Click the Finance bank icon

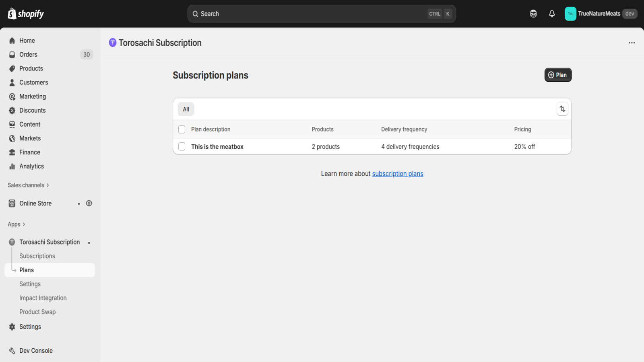(12, 152)
